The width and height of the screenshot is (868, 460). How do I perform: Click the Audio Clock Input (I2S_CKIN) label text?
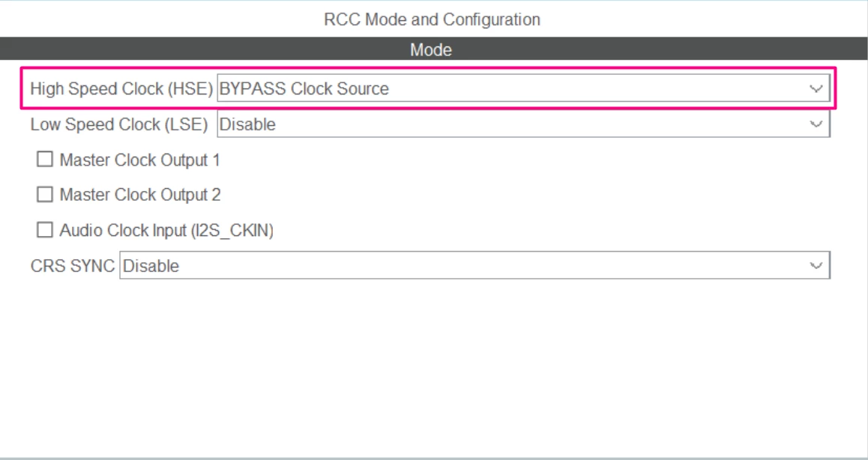tap(166, 230)
